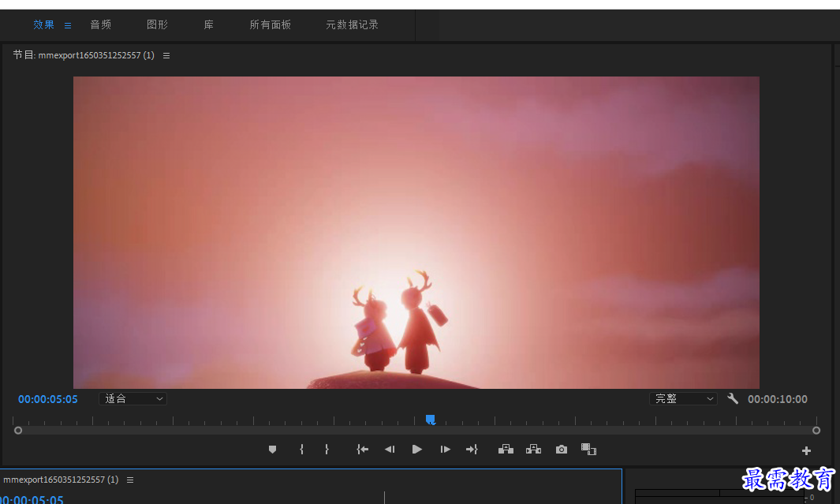Screen dimensions: 840x504
Task: Export frame with the camera icon
Action: pyautogui.click(x=562, y=450)
